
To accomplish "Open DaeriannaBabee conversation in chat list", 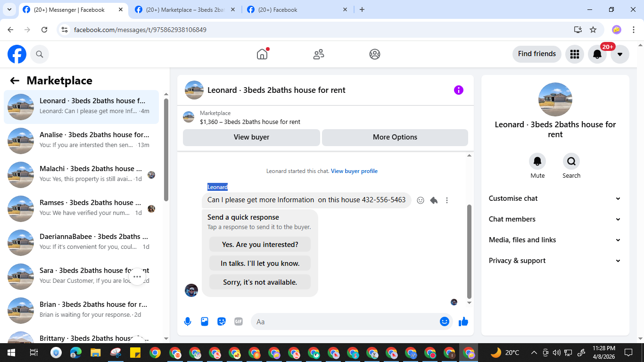I will 81,243.
